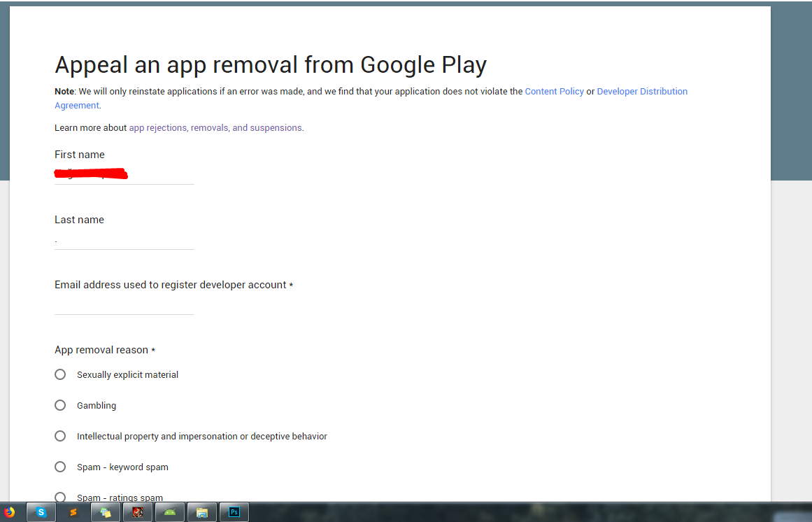
Task: Click the Email address used to register label
Action: [173, 285]
